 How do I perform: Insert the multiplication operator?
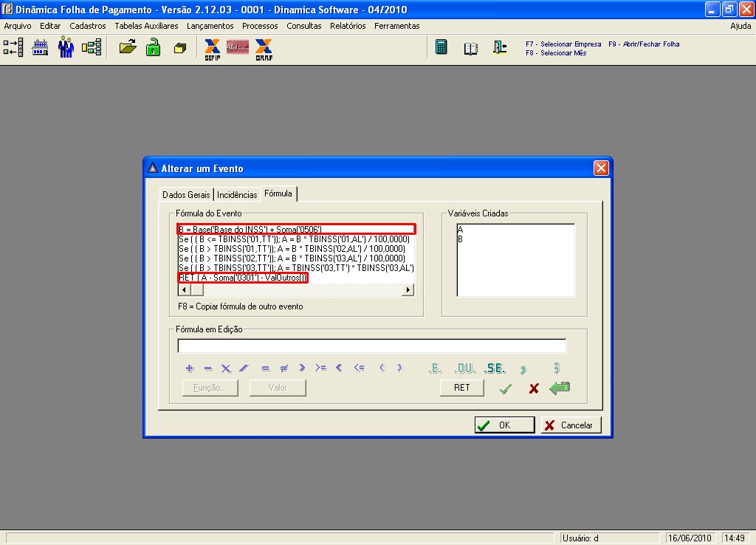click(226, 369)
